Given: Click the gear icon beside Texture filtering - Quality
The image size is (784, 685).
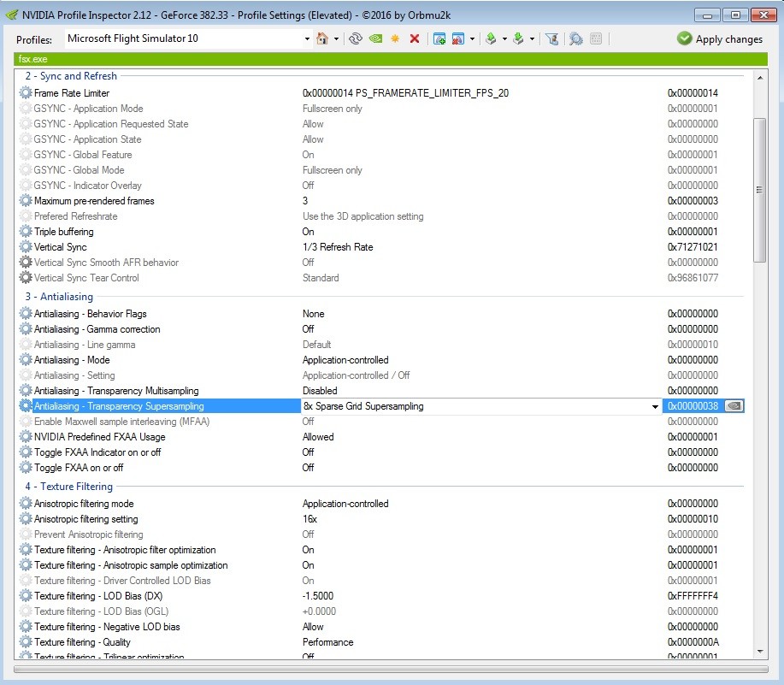Looking at the screenshot, I should pos(26,642).
